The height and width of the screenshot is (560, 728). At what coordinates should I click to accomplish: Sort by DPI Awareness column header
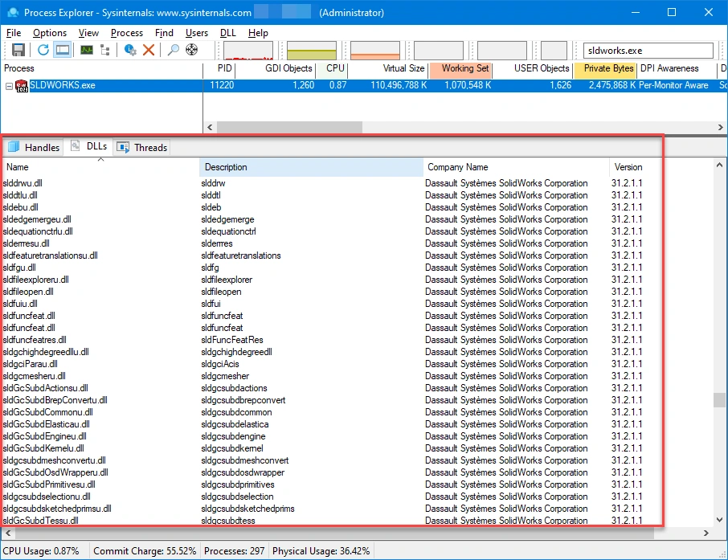pos(677,69)
